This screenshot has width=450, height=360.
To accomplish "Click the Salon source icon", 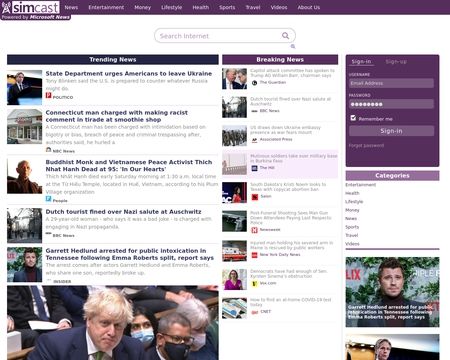I will [x=254, y=197].
